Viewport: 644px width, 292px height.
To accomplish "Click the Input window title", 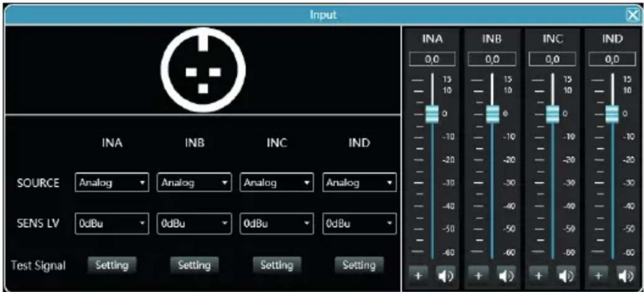I will coord(323,15).
